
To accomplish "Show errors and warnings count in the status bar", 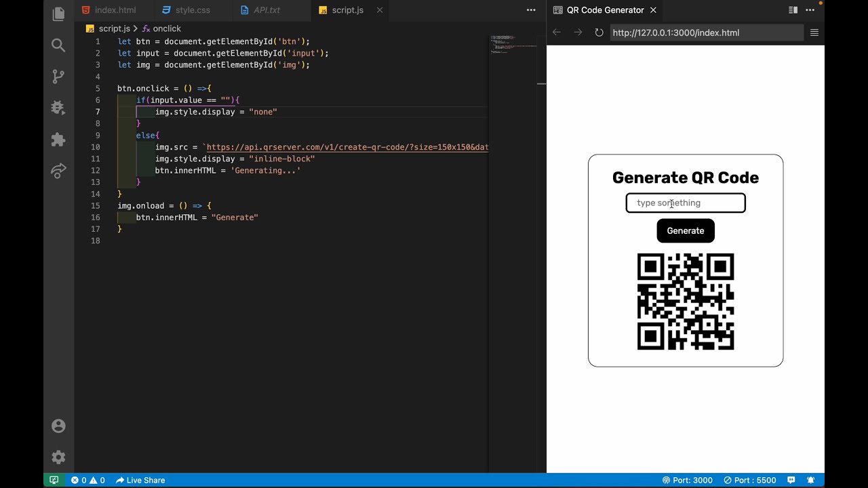I will [88, 480].
